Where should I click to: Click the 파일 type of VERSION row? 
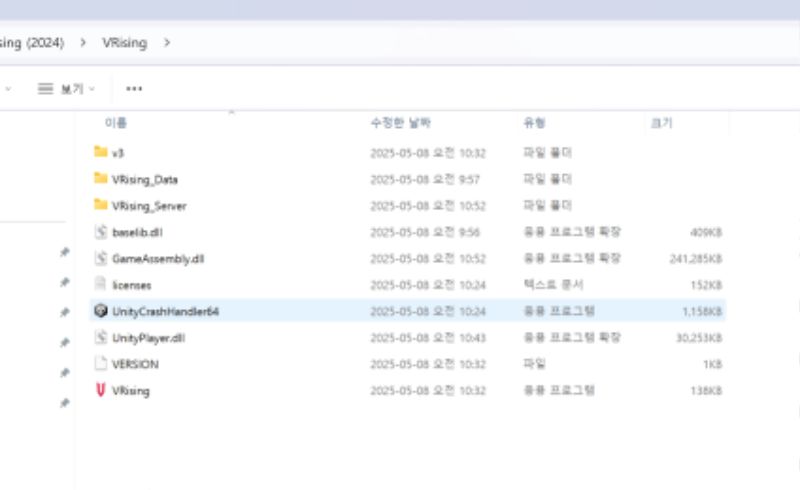534,364
